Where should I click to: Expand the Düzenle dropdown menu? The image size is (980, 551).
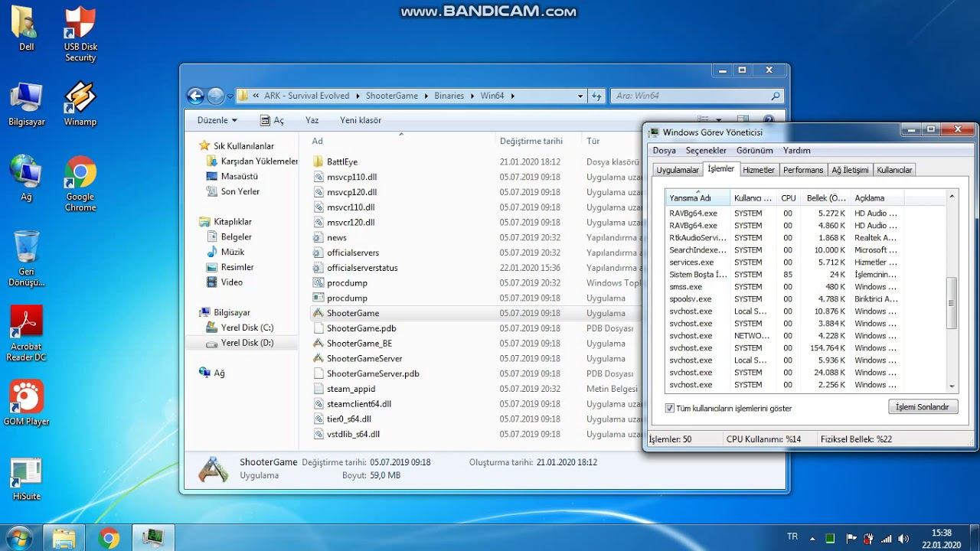click(x=217, y=120)
